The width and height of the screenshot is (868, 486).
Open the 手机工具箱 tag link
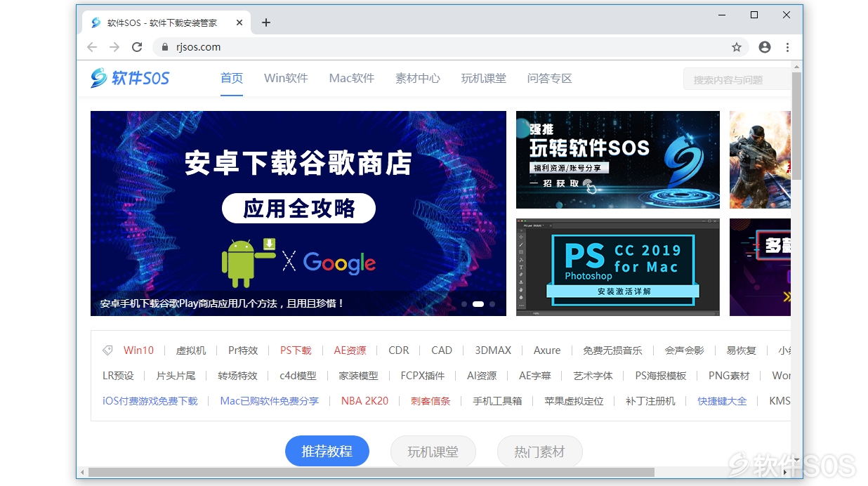coord(497,400)
